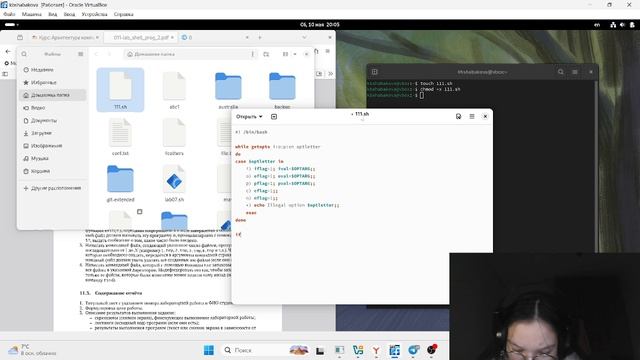The height and width of the screenshot is (360, 640).
Task: Open Videos (Видео) in Files sidebar
Action: pos(53,108)
